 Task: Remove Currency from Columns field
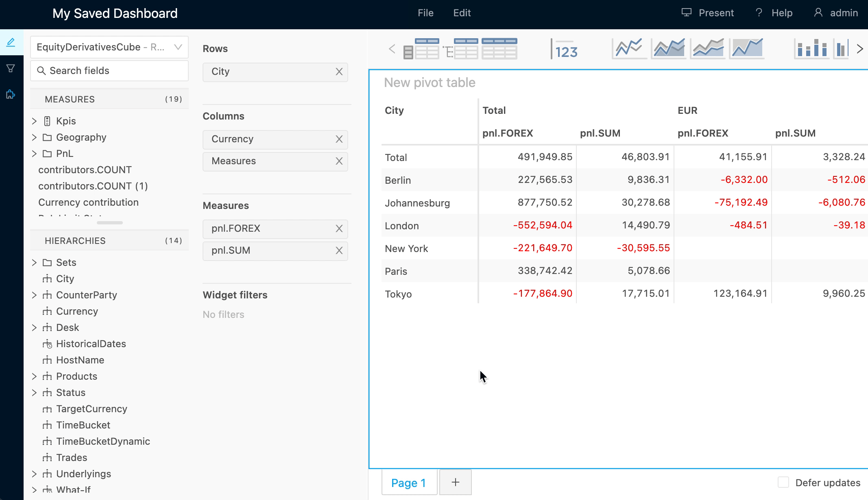340,139
